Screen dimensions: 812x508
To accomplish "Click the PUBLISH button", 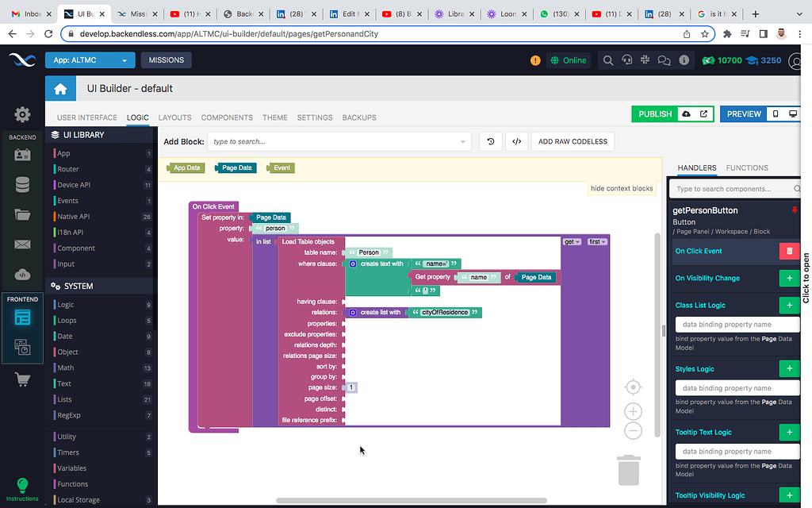I will tap(654, 114).
